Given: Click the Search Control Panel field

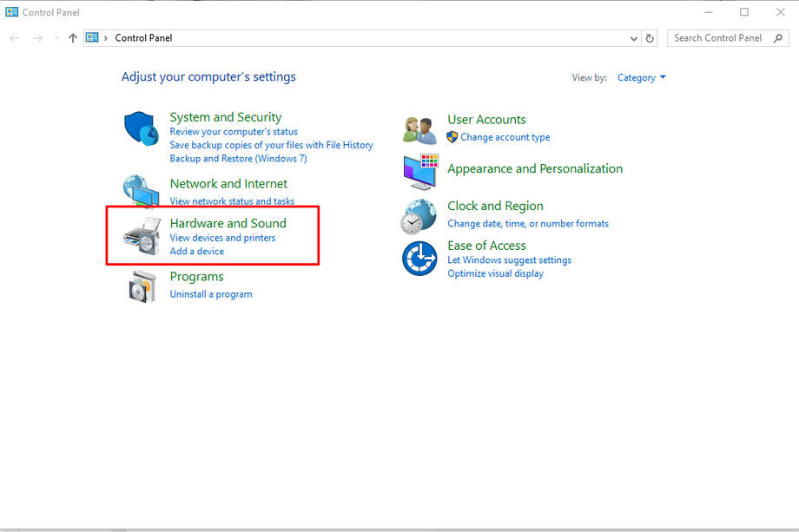Looking at the screenshot, I should point(717,38).
